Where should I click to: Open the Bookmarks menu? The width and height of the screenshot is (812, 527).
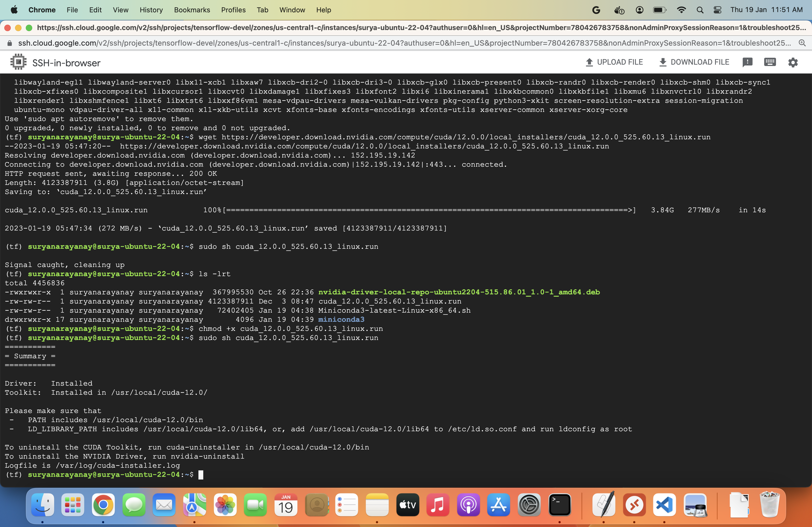pos(192,10)
